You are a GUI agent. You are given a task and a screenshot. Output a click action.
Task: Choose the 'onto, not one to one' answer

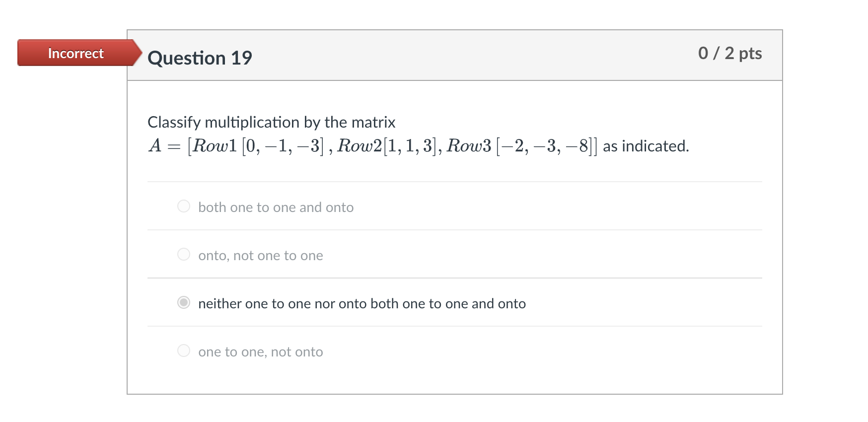click(x=261, y=255)
